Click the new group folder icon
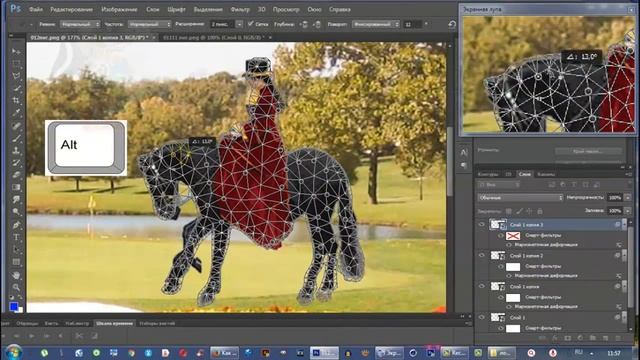 (x=593, y=338)
